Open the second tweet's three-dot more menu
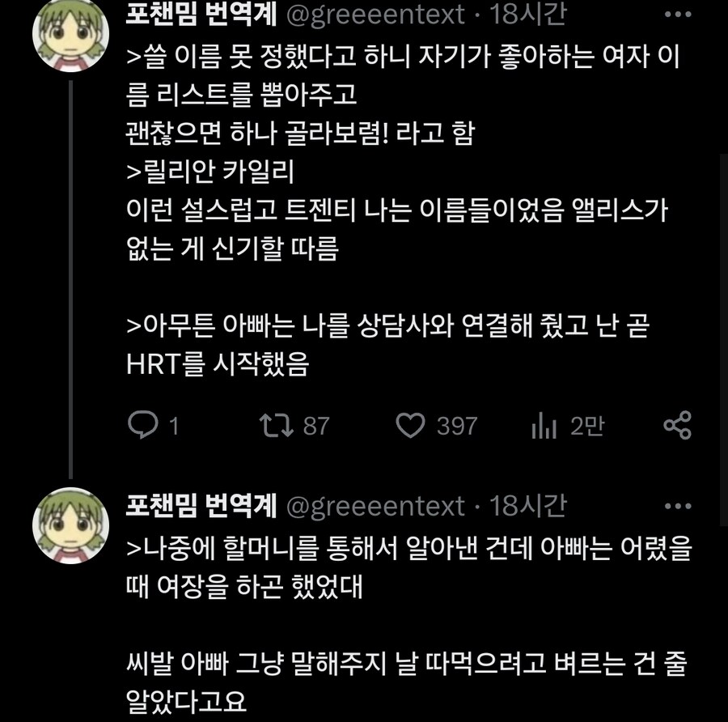The width and height of the screenshot is (728, 722). [676, 507]
